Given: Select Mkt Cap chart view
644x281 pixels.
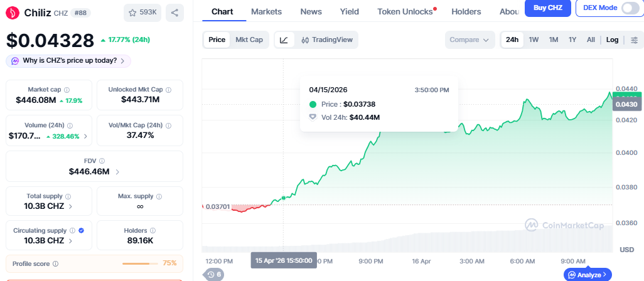Looking at the screenshot, I should coord(249,40).
